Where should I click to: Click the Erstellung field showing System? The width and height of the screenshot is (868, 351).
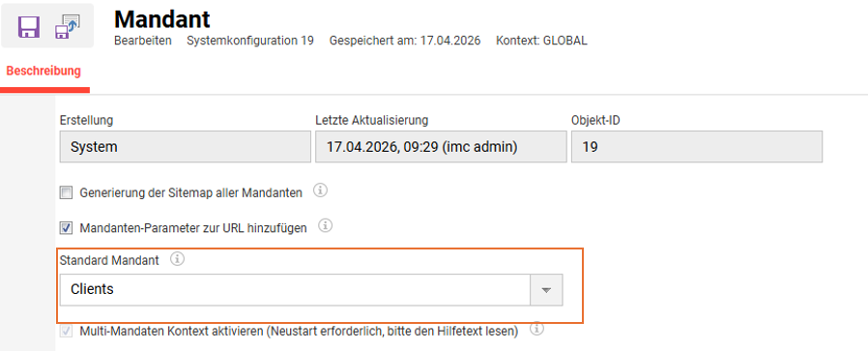pos(186,147)
